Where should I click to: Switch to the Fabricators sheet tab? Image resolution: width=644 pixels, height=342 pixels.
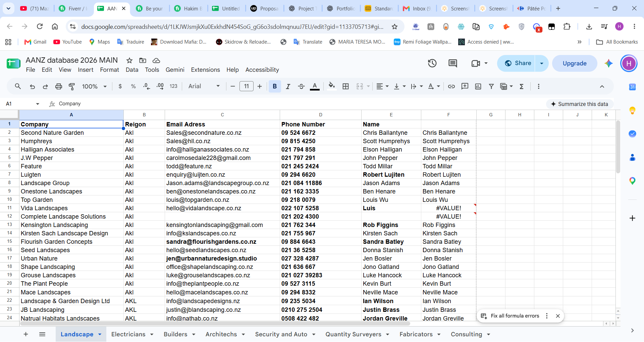coord(416,334)
